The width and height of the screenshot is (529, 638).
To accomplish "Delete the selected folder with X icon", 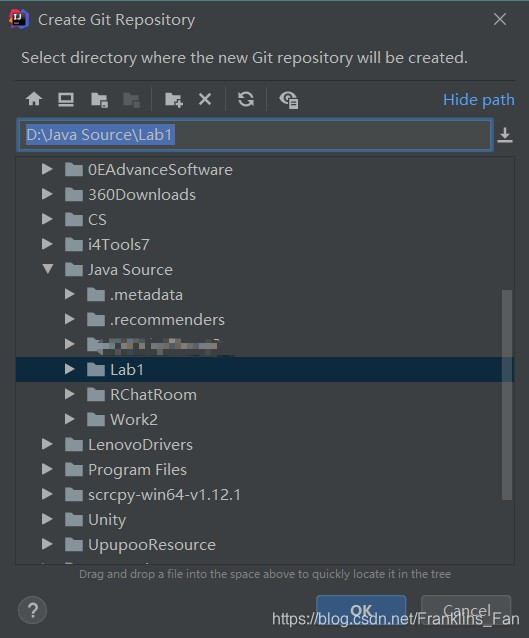I will [x=205, y=99].
